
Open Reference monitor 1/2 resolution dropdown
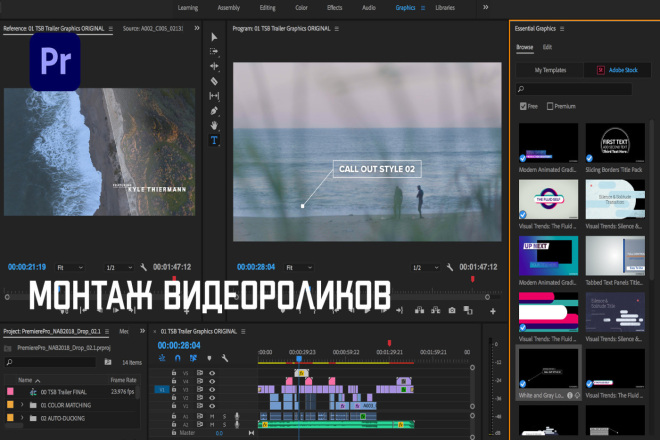pos(119,267)
